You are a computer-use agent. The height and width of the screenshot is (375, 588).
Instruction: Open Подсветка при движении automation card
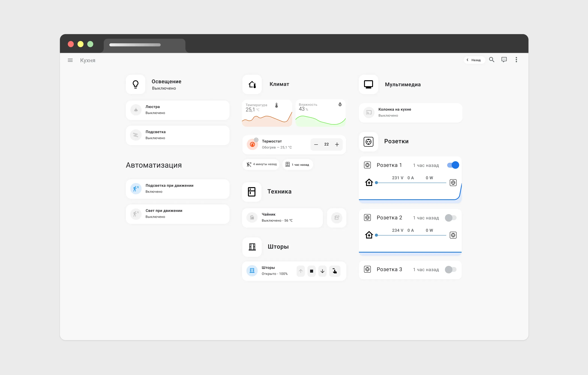[178, 189]
